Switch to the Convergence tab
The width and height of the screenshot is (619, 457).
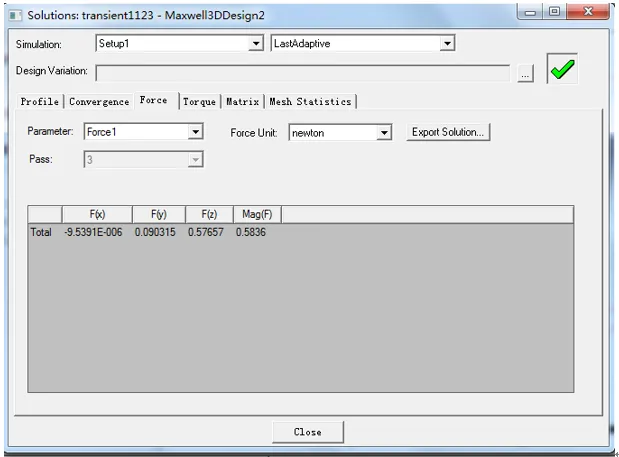click(99, 101)
